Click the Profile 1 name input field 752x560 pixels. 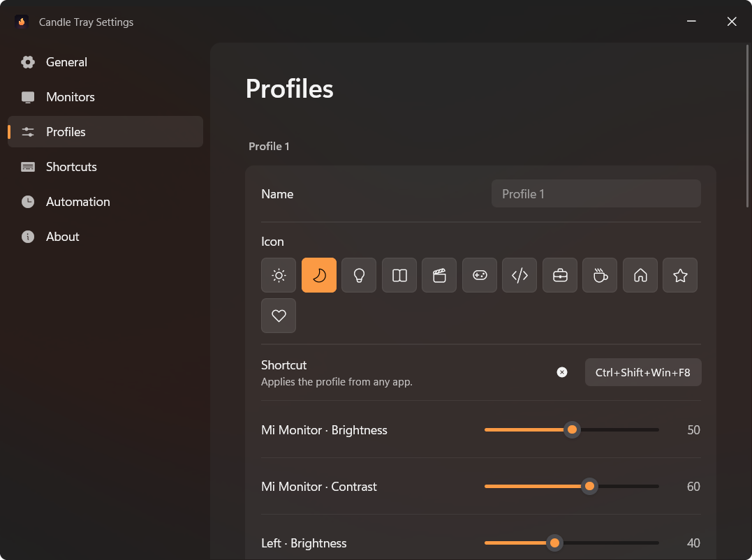click(596, 193)
